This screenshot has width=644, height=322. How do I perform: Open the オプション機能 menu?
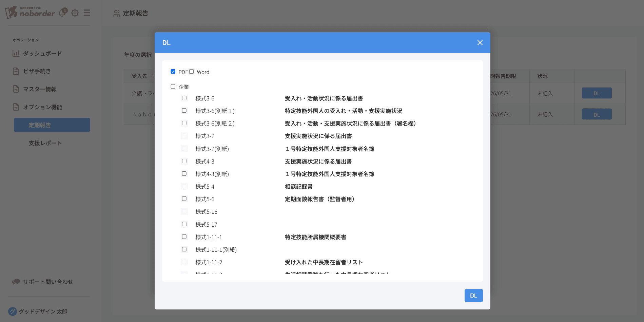[42, 107]
